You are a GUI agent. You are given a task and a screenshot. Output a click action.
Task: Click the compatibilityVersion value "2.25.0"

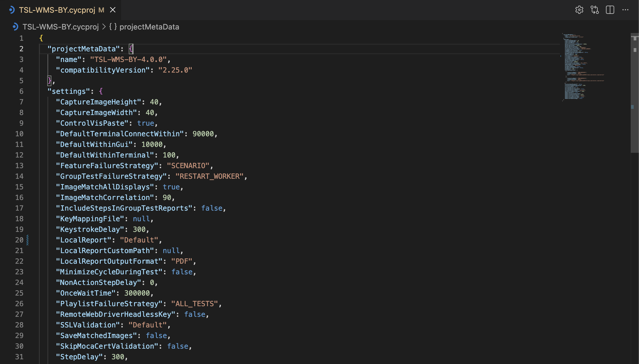pos(175,70)
